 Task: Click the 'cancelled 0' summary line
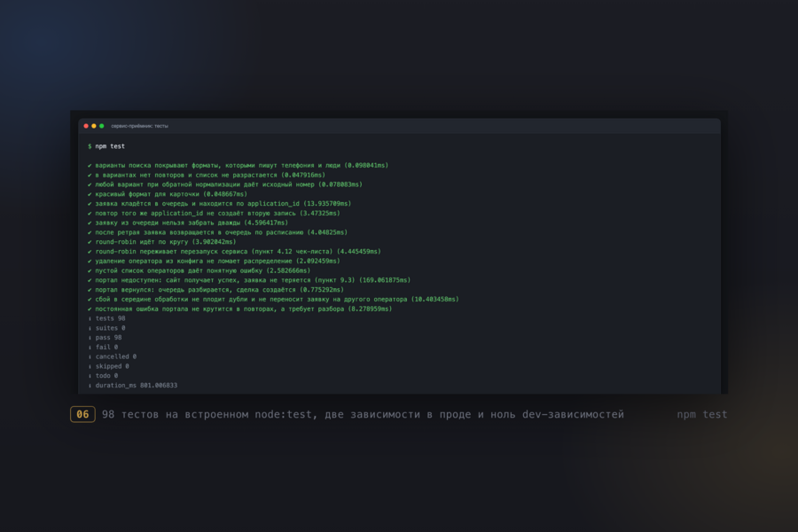pyautogui.click(x=113, y=356)
